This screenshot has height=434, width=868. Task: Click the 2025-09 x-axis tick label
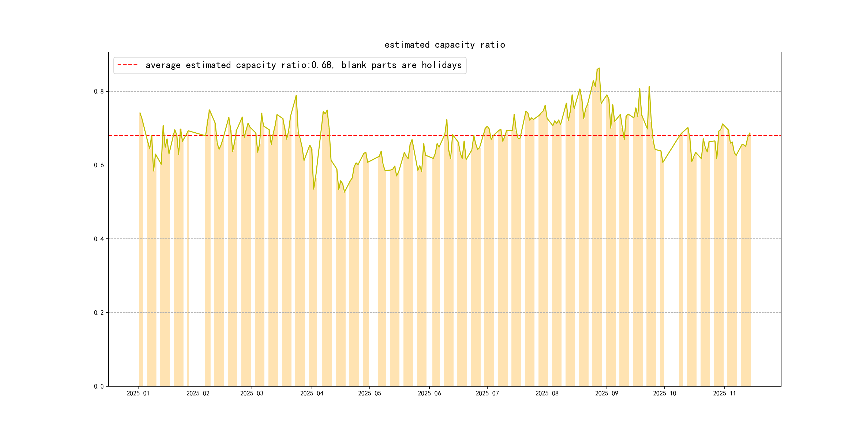coord(607,393)
